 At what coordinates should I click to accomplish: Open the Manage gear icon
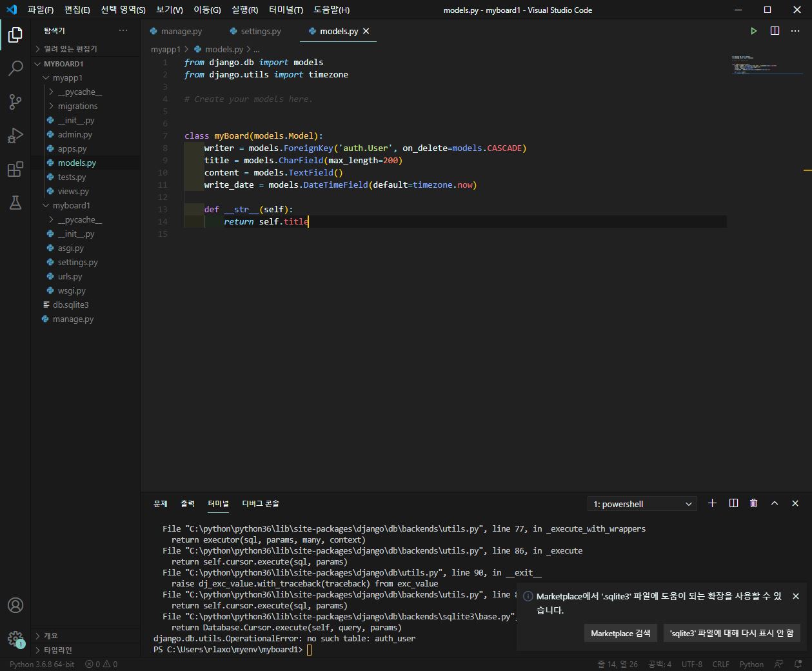[x=15, y=639]
